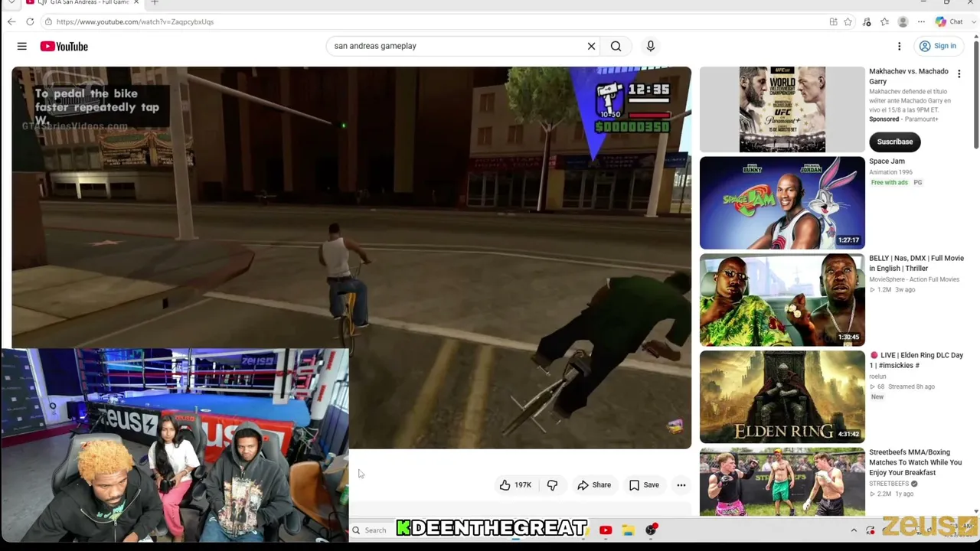
Task: Open Streetbeefs MMA/Boxing Matches video title
Action: point(916,462)
